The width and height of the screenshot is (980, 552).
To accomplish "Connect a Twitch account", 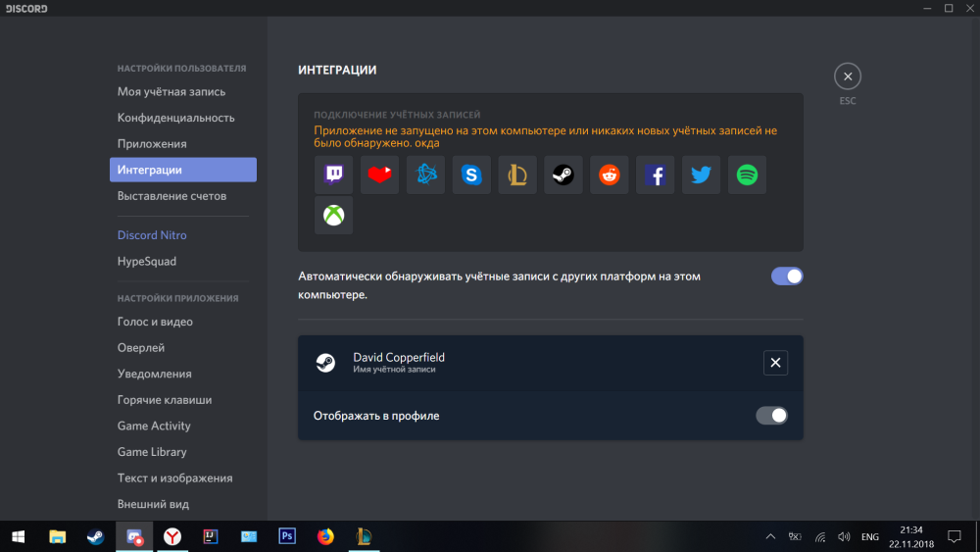I will (x=333, y=176).
